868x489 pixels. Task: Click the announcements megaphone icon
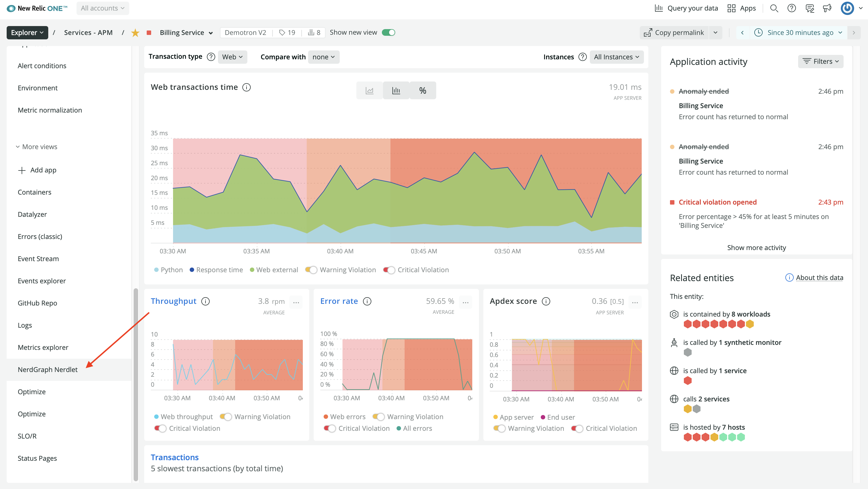[x=827, y=8]
